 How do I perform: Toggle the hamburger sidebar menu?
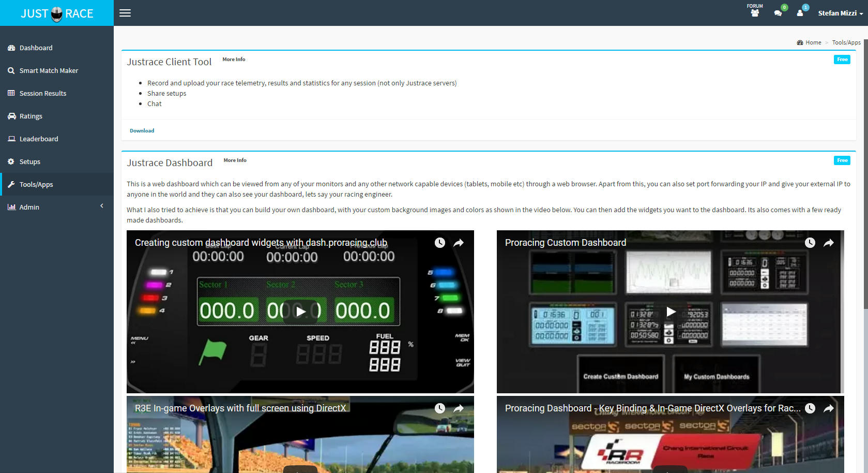(125, 13)
